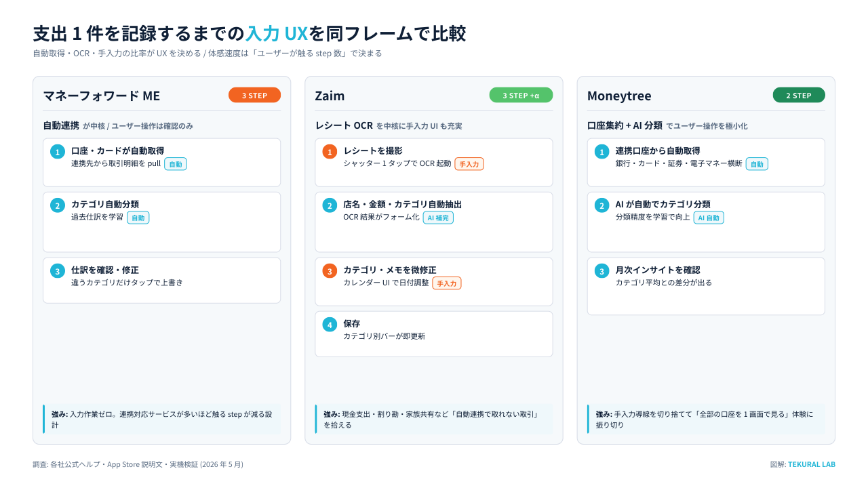
Task: Click step 2 circle beside 店名・金額・カテゴリ自動抽出
Action: [330, 205]
